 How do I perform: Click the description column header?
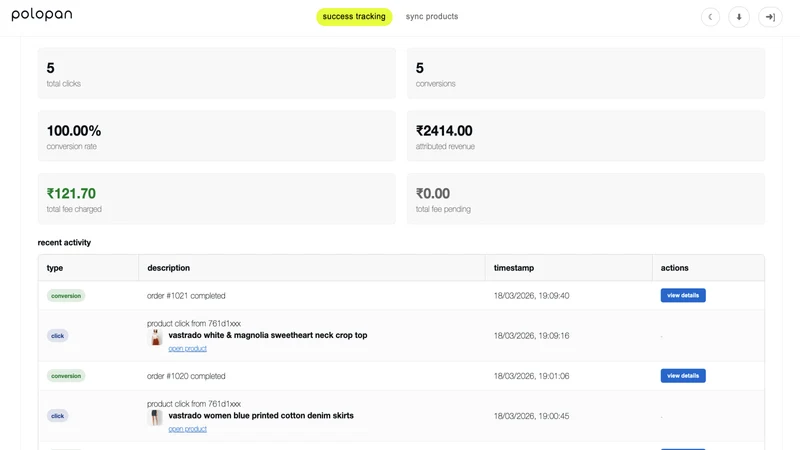point(312,268)
